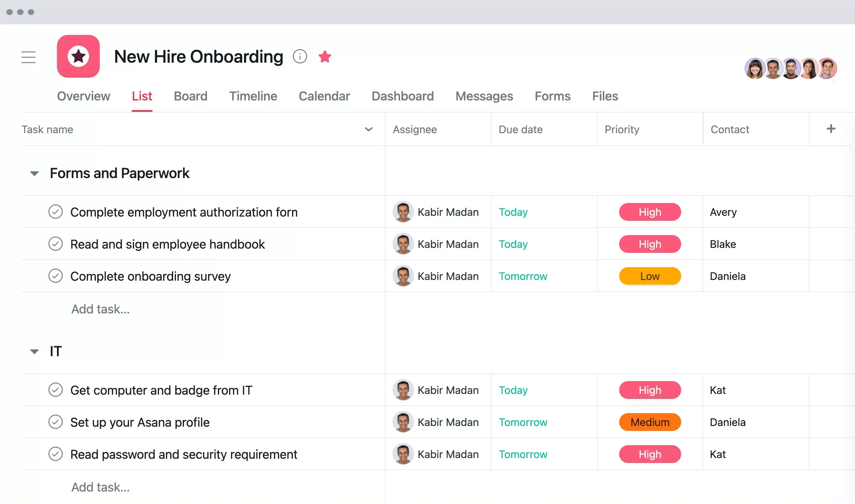Click Add task under IT section
This screenshot has width=855, height=504.
pyautogui.click(x=100, y=486)
